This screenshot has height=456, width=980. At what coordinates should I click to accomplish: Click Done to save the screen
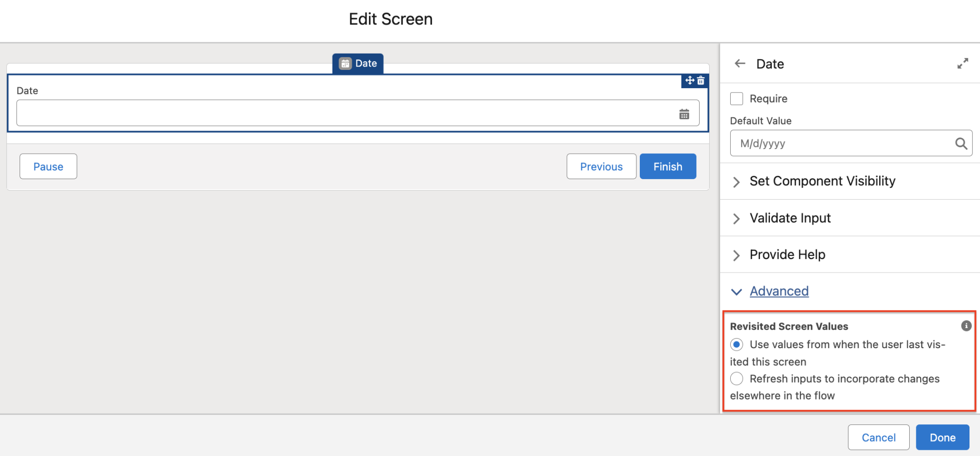pyautogui.click(x=943, y=437)
